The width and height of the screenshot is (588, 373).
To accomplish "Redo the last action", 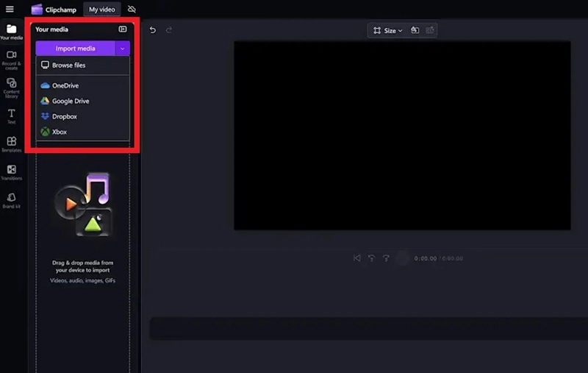I will click(169, 30).
